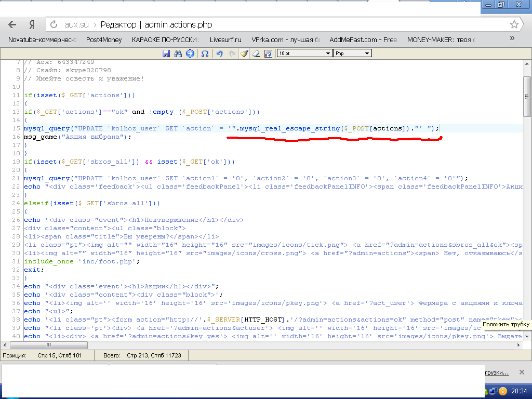Toggle syntax highlighting with the brush icon
This screenshot has height=399, width=532.
tap(244, 54)
